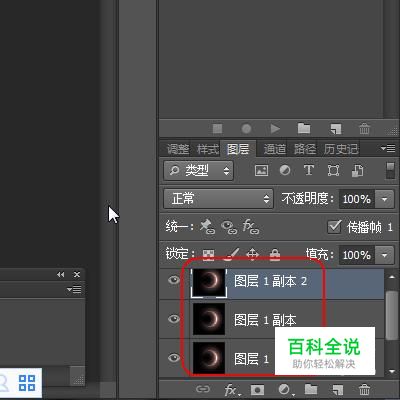Click the delete layer trash icon

coord(364,389)
